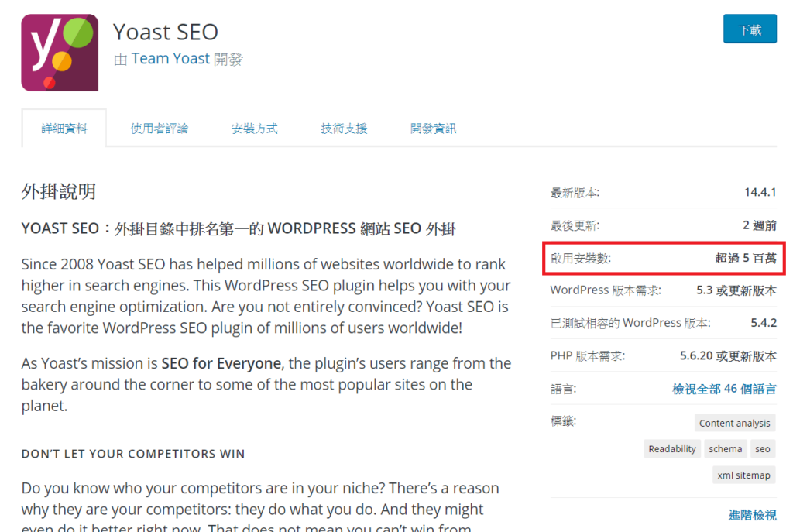Open the Team Yoast developer link
This screenshot has height=532, width=793.
click(170, 59)
